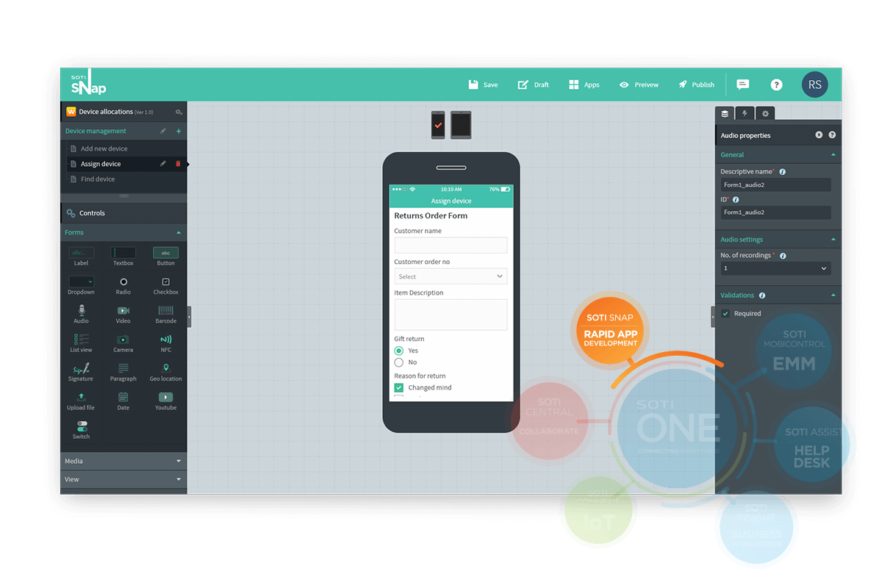
Task: Open the Customer order no Select dropdown
Action: pos(451,276)
